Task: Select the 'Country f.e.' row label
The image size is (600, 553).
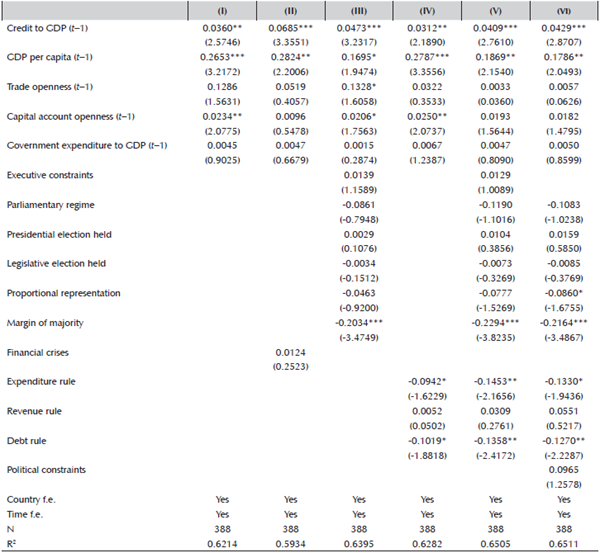Action: 34,498
